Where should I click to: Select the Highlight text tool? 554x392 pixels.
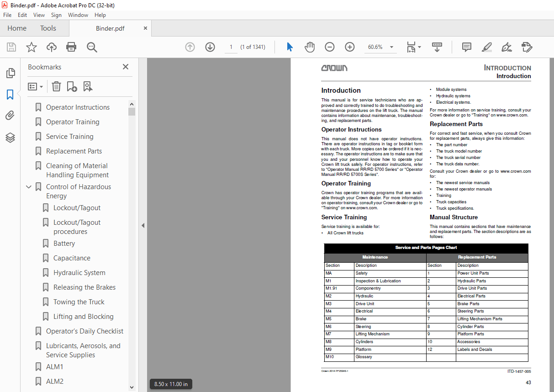(x=486, y=47)
